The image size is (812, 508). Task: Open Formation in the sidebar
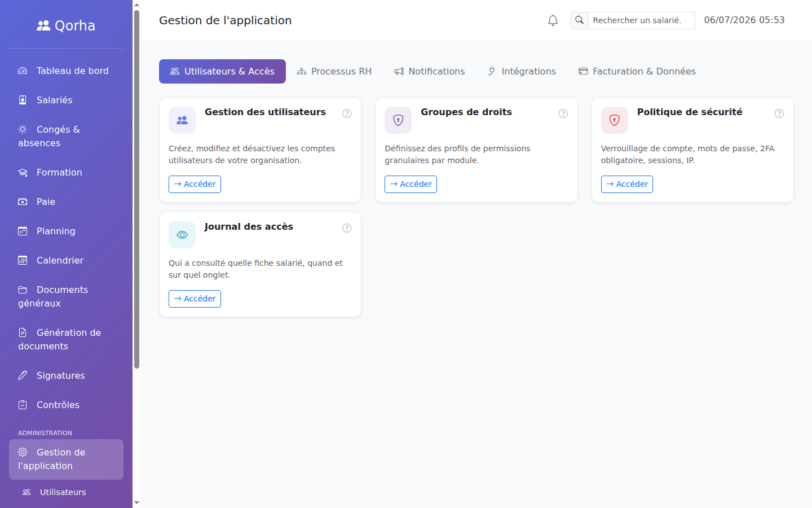pyautogui.click(x=66, y=172)
